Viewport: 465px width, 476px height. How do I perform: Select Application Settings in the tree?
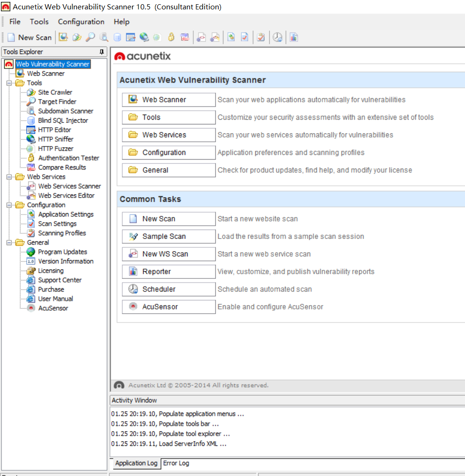[66, 215]
